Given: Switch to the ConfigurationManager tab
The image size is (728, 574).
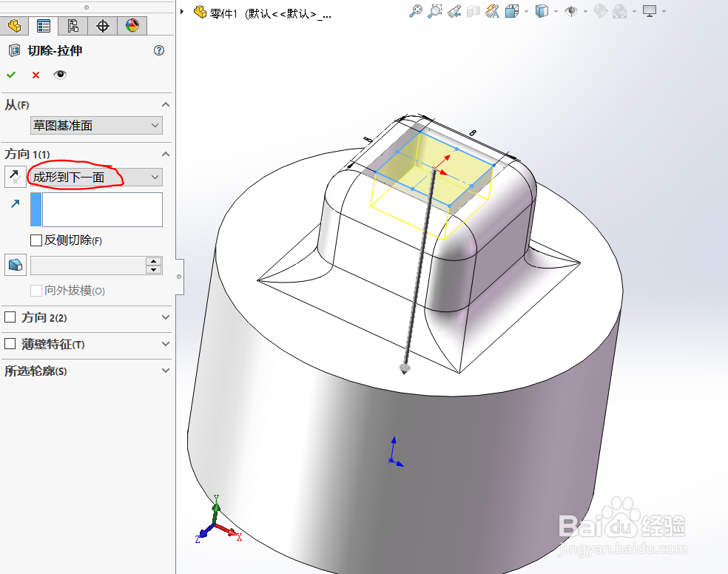Looking at the screenshot, I should click(x=73, y=25).
